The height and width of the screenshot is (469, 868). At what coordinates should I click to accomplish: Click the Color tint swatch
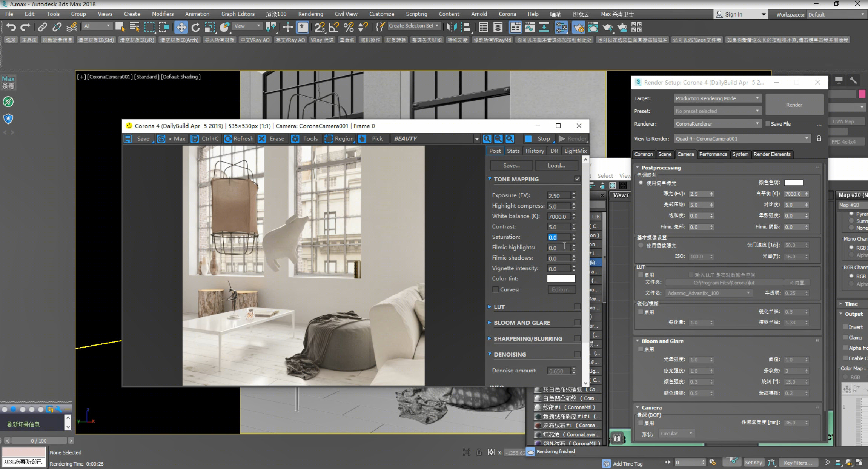(561, 278)
